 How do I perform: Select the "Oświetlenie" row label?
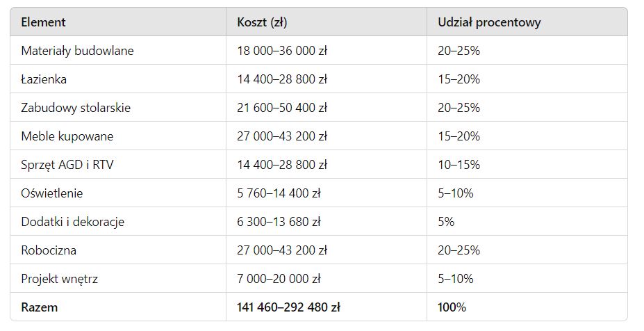click(51, 193)
